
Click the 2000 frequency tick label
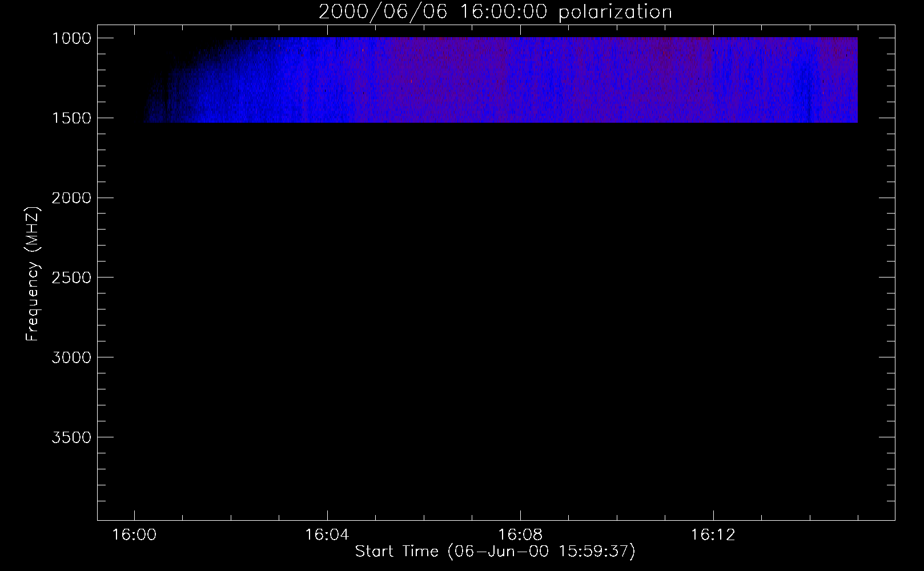[71, 198]
